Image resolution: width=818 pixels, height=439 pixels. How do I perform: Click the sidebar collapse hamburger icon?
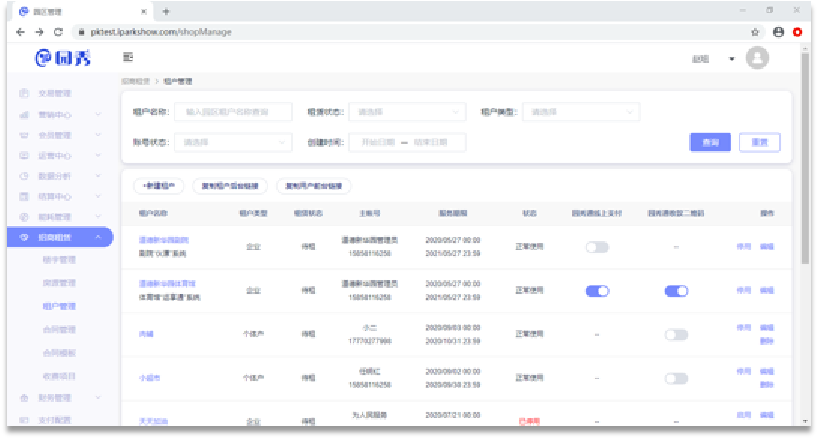coord(128,58)
